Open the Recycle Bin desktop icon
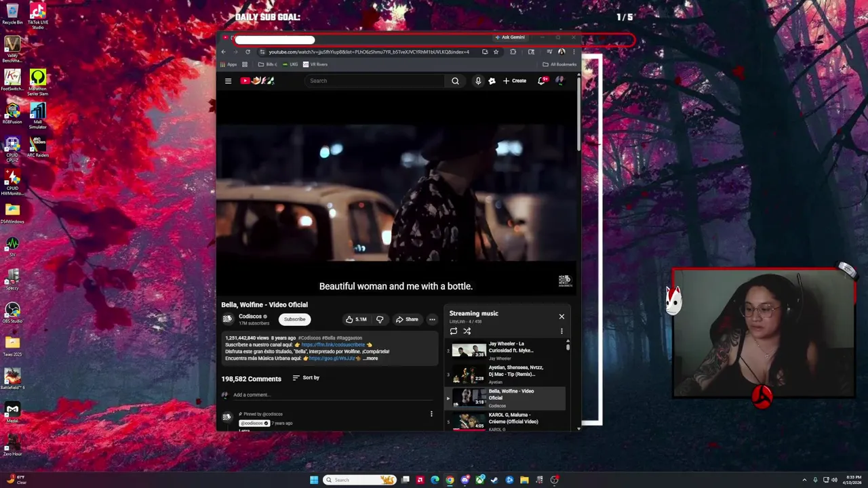Screen dimensions: 868x488 tap(12, 14)
